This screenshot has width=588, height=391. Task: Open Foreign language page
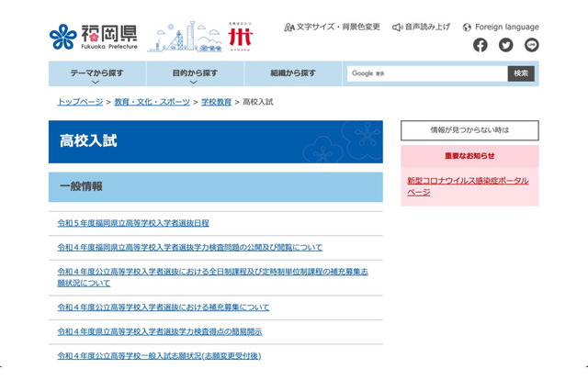(x=501, y=27)
